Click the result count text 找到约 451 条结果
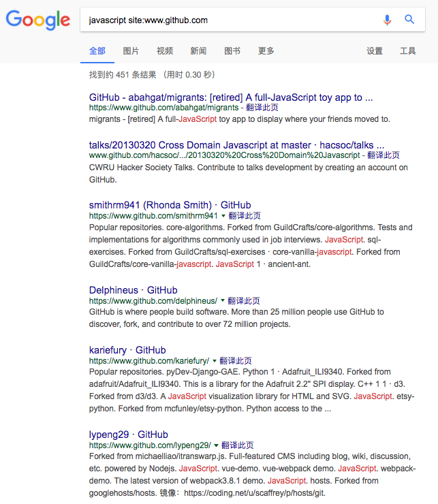The width and height of the screenshot is (438, 504). click(x=123, y=75)
